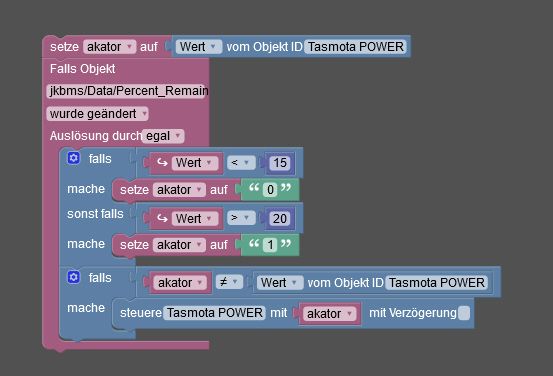553x376 pixels.
Task: Change the less-than comparison operator dropdown
Action: pos(241,163)
